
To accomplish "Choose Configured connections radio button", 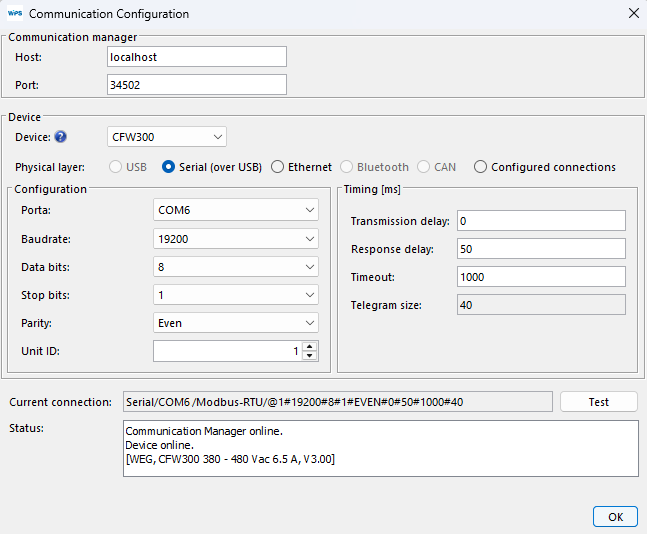I will tap(481, 167).
